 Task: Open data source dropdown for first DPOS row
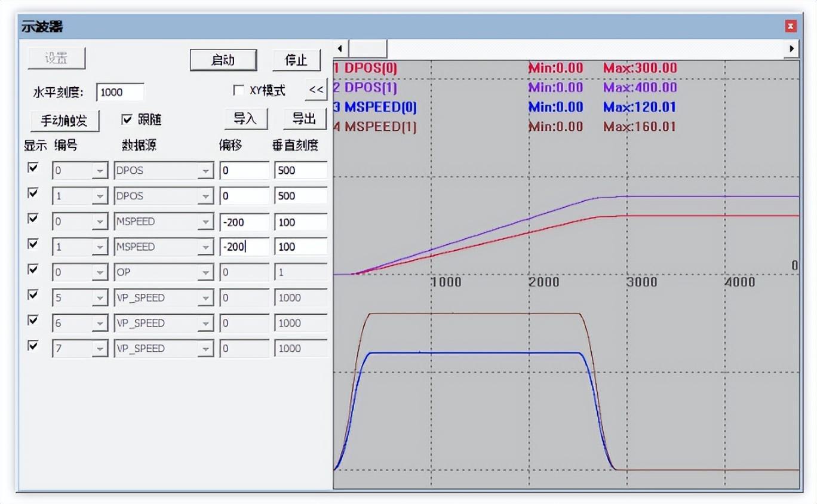205,171
